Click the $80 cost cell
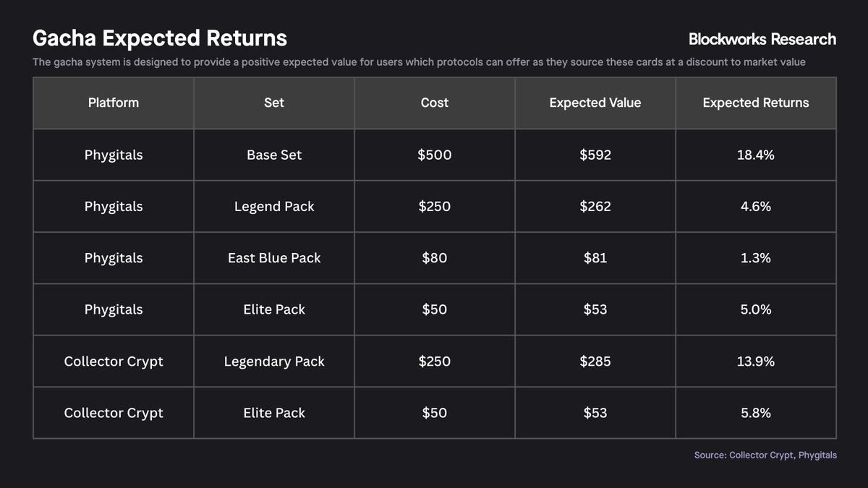The image size is (868, 488). 435,258
